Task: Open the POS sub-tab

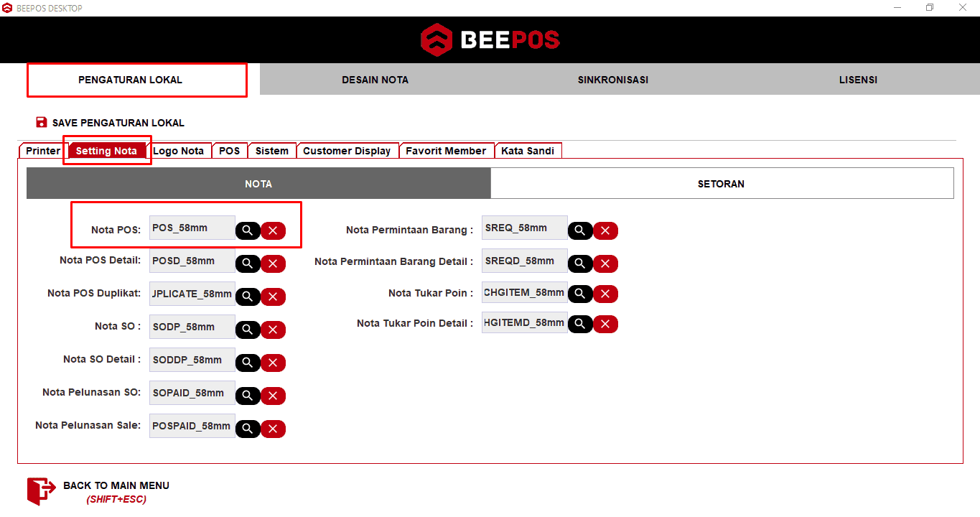Action: coord(230,151)
